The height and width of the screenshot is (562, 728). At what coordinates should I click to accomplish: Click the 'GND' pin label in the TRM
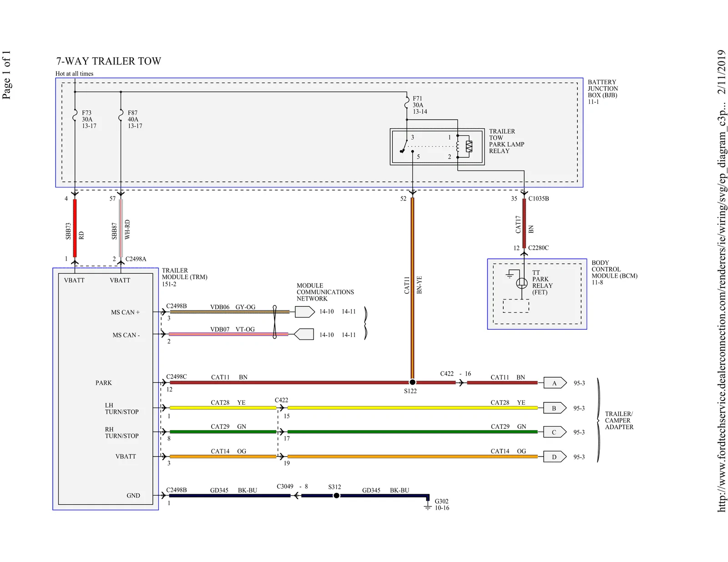133,496
